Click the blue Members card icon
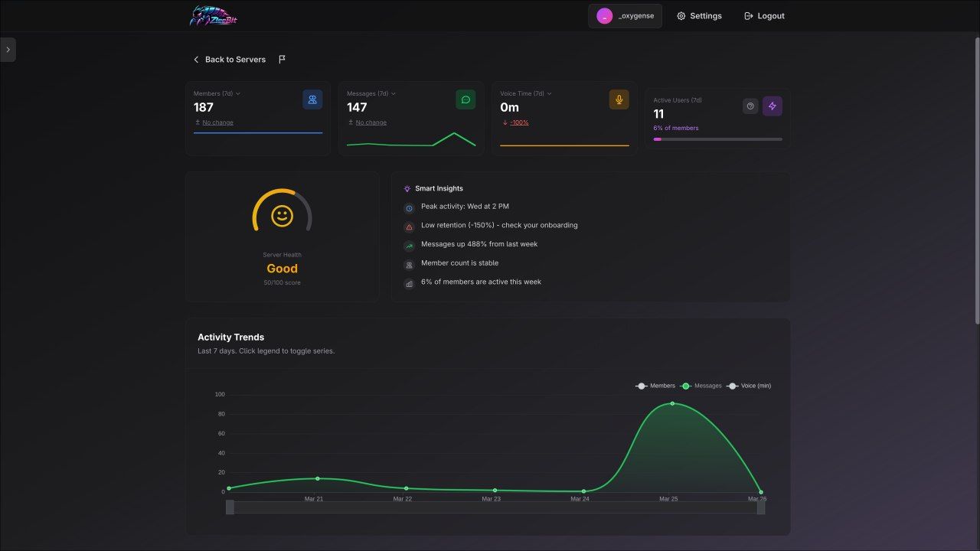Viewport: 980px width, 551px height. click(312, 99)
